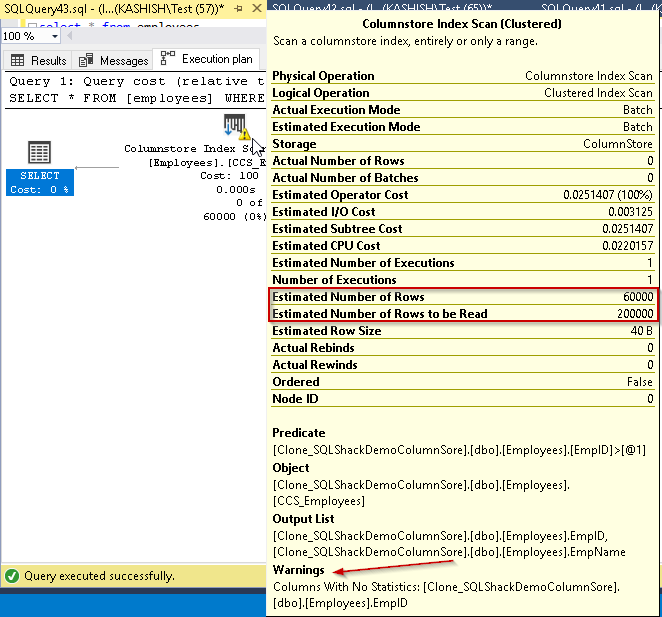Screen dimensions: 662x617
Task: Click the 0.000s elapsed time text
Action: pyautogui.click(x=236, y=190)
